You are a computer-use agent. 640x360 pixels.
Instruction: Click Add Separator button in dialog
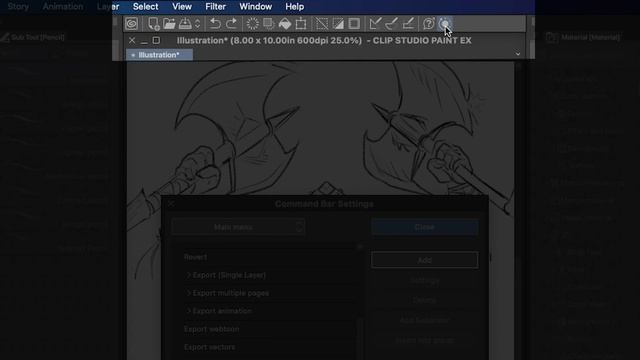coord(424,320)
